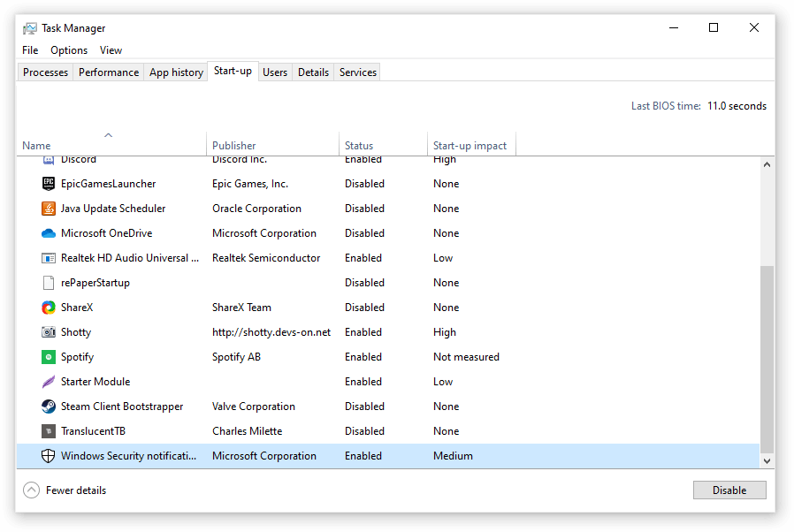Select ShareX entry name

pyautogui.click(x=77, y=308)
